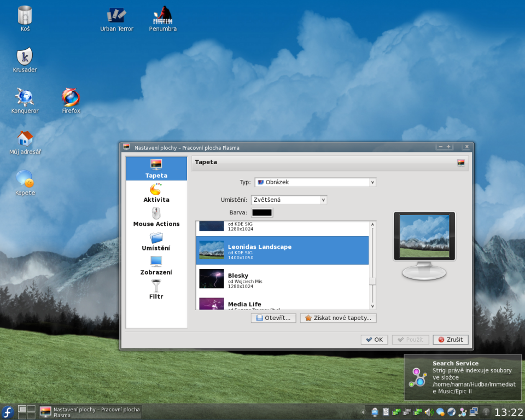Switch to the Filtr settings page
This screenshot has width=525, height=420.
coord(156,290)
